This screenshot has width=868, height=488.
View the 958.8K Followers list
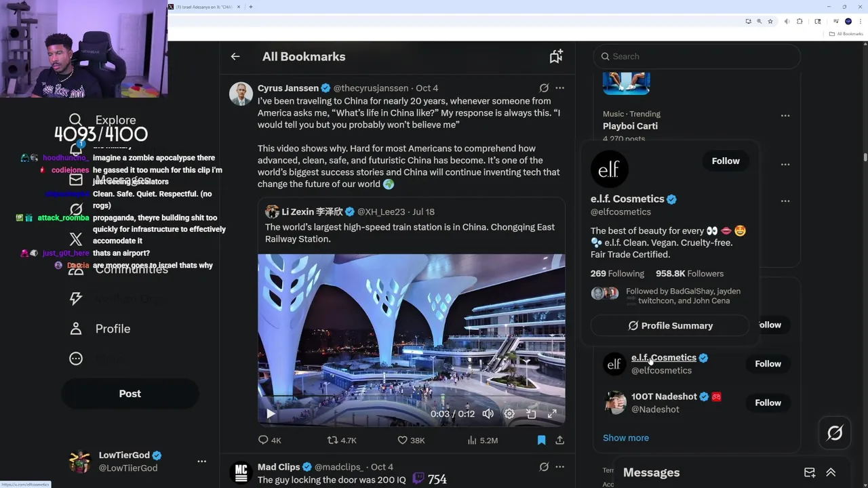[690, 273]
